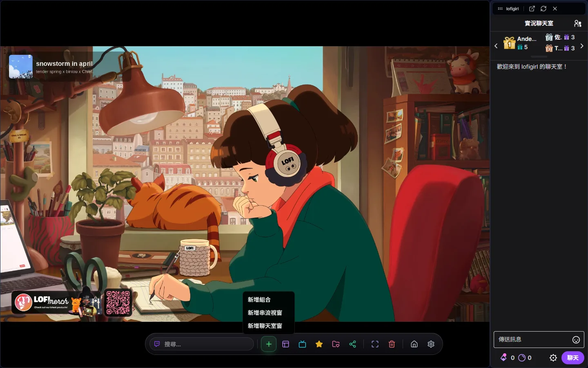Pop out the lofigirl chat window
588x368 pixels.
532,9
